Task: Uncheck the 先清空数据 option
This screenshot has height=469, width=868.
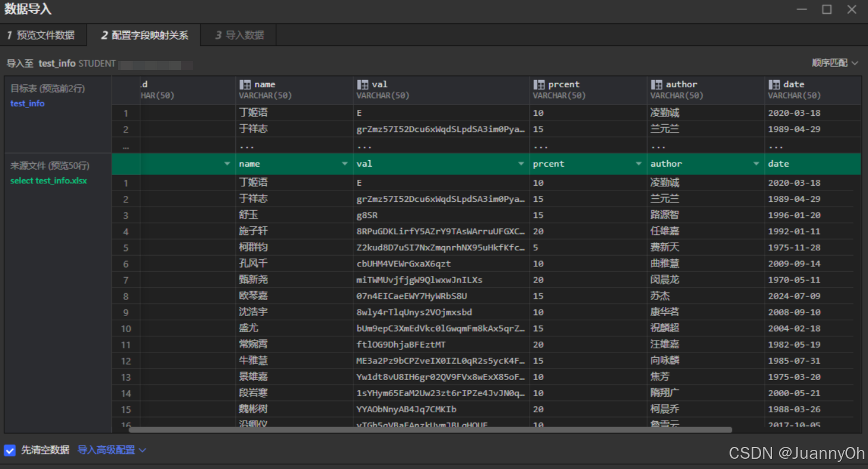Action: (8, 450)
